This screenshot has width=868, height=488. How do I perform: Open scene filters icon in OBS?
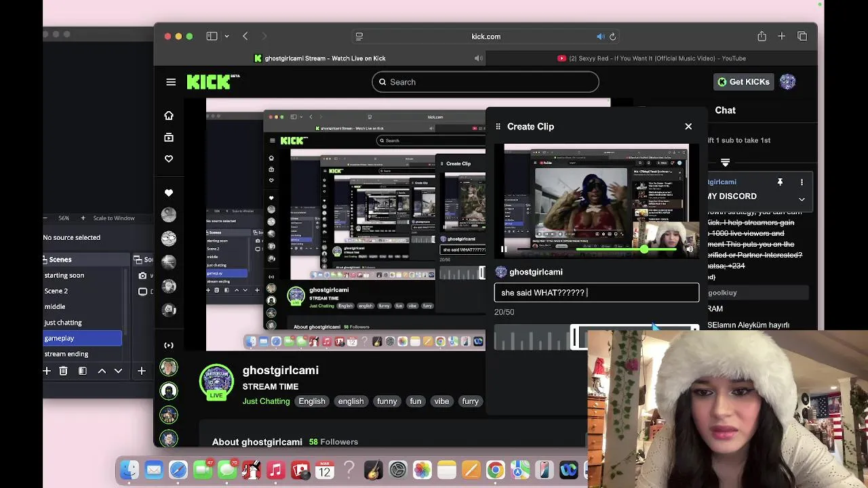pos(82,371)
